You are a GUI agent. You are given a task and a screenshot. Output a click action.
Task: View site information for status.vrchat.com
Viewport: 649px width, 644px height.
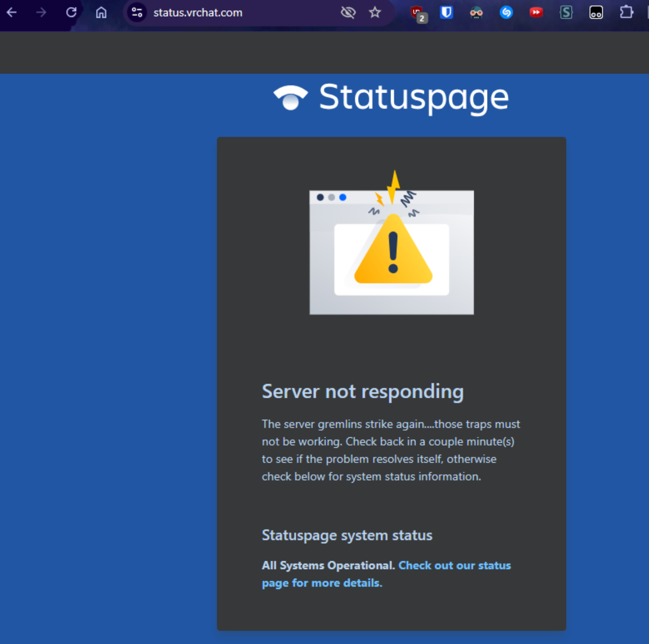pyautogui.click(x=137, y=13)
